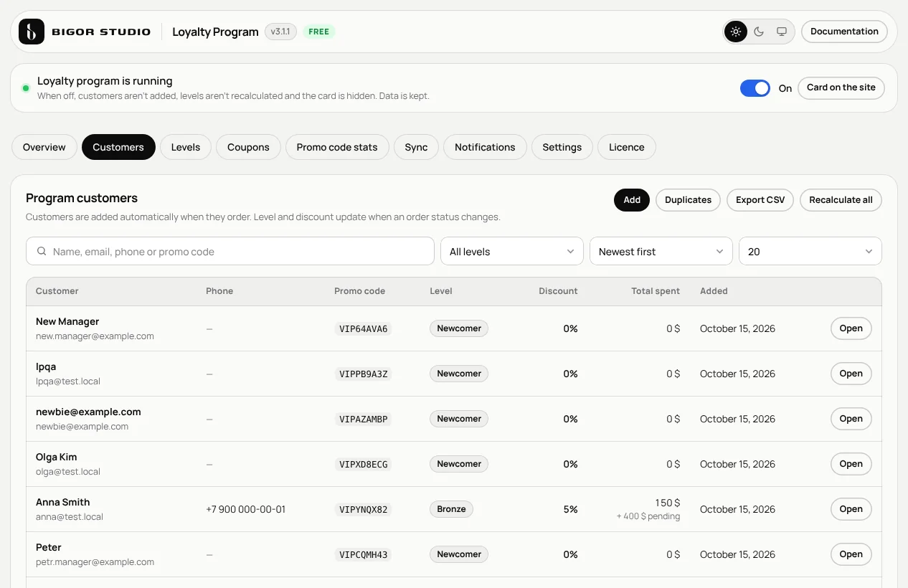Open the lpqa customer row

(851, 374)
